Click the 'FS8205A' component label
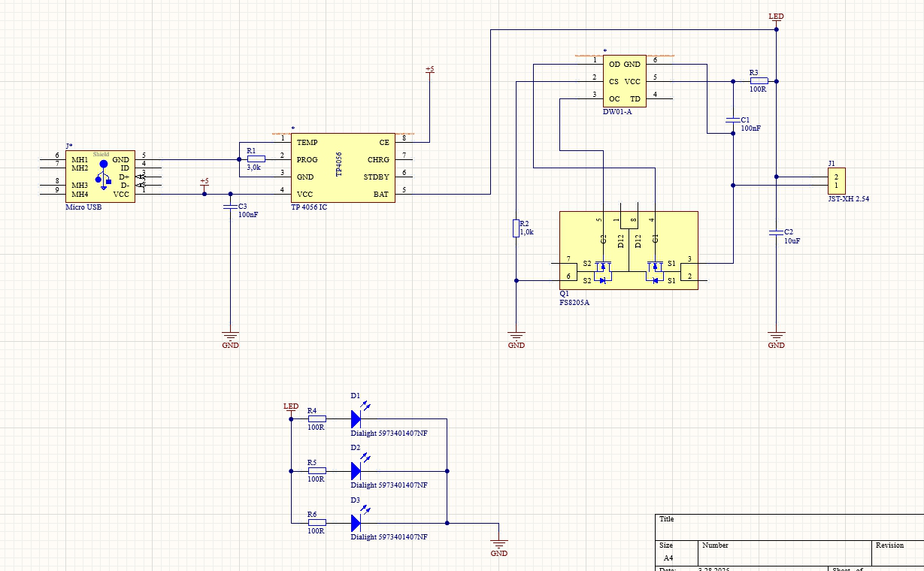924x571 pixels. (574, 303)
